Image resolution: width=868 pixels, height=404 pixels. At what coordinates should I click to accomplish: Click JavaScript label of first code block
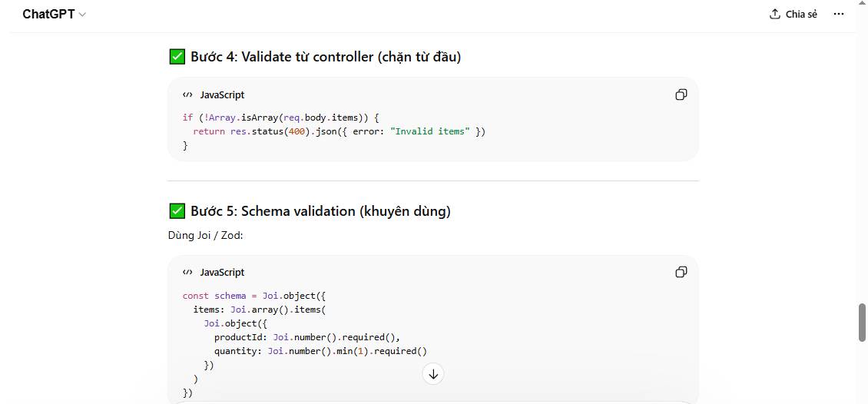click(x=222, y=94)
